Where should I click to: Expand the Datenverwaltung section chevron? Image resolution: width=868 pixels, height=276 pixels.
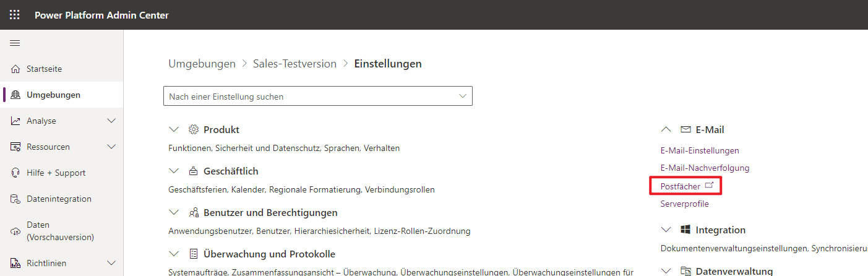[x=666, y=271]
